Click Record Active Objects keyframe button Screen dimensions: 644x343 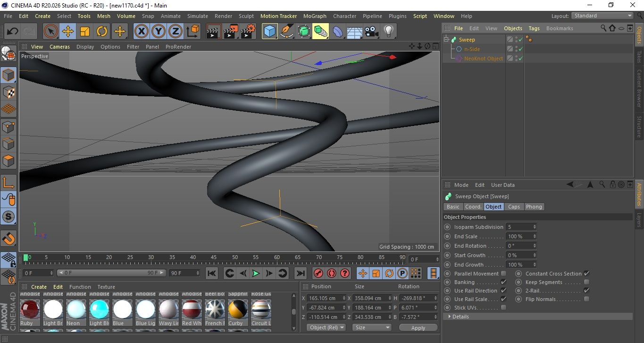pyautogui.click(x=318, y=273)
